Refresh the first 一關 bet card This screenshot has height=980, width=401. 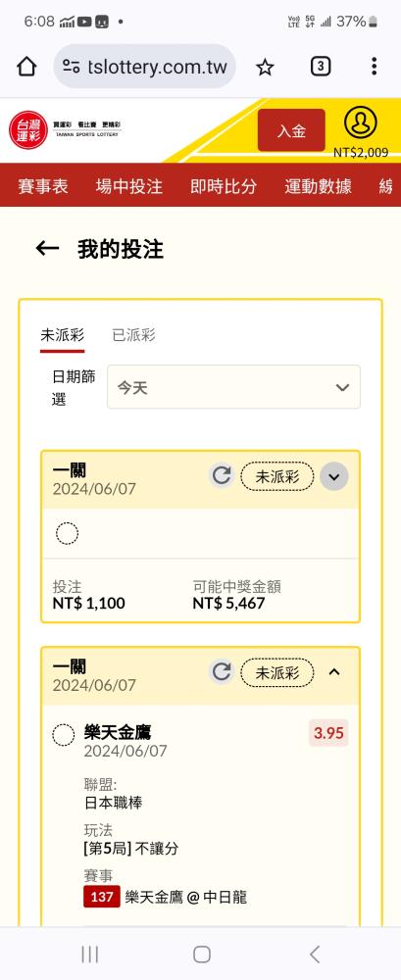tap(221, 476)
